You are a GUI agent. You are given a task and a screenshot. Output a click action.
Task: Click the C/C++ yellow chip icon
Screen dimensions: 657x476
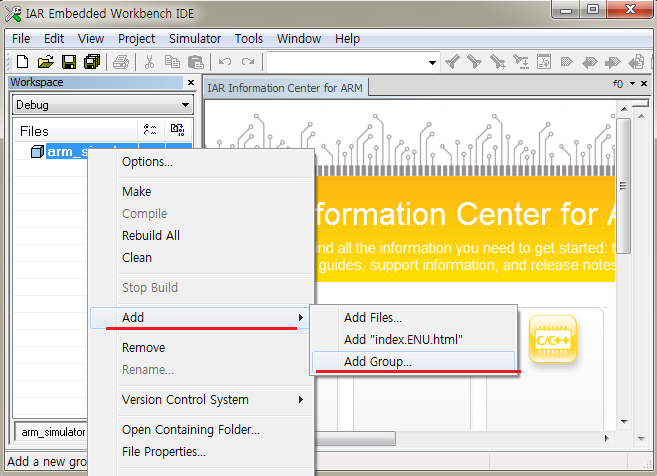pos(553,339)
